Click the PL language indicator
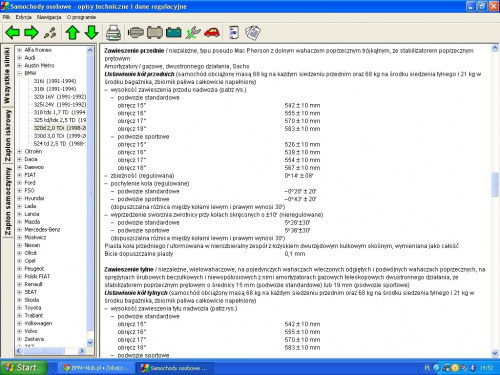Image resolution: width=500 pixels, height=375 pixels. tap(427, 368)
